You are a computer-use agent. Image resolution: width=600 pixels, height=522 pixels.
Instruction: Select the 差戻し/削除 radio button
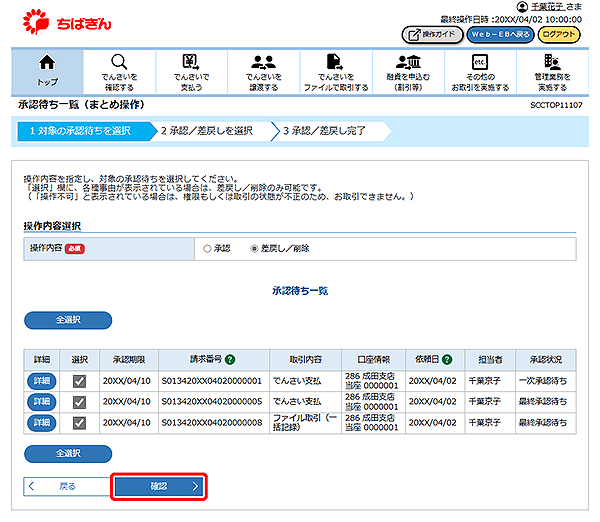point(255,247)
